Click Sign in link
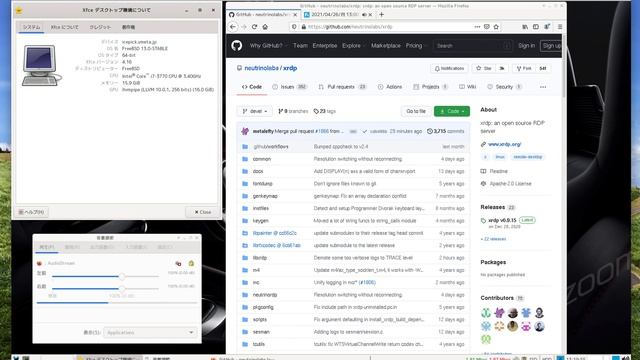 point(526,46)
